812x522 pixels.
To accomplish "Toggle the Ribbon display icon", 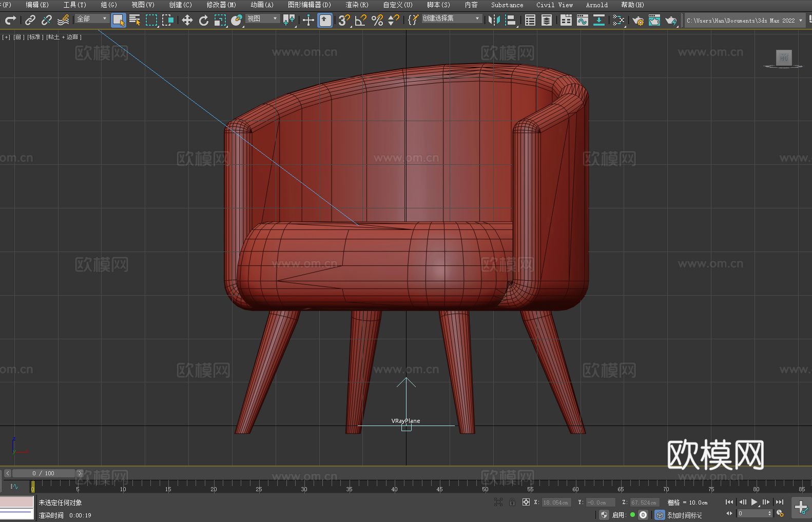I will [566, 20].
